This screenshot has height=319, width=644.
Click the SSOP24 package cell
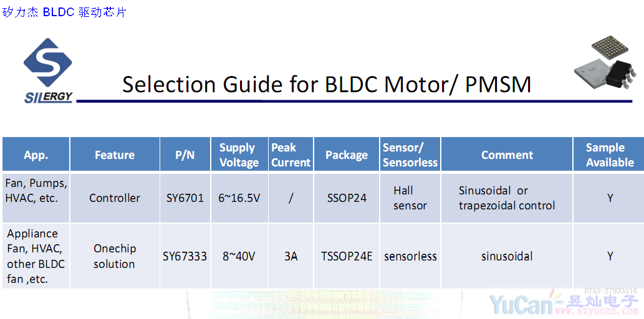347,198
